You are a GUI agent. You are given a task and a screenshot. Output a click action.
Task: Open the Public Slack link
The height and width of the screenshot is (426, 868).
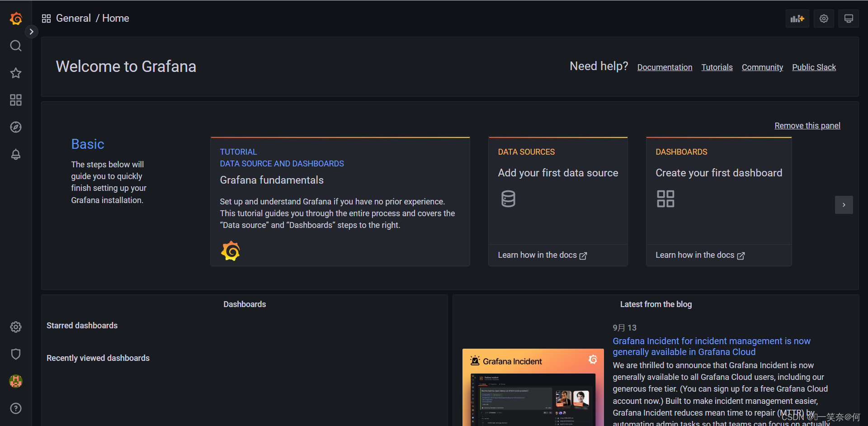pos(814,67)
